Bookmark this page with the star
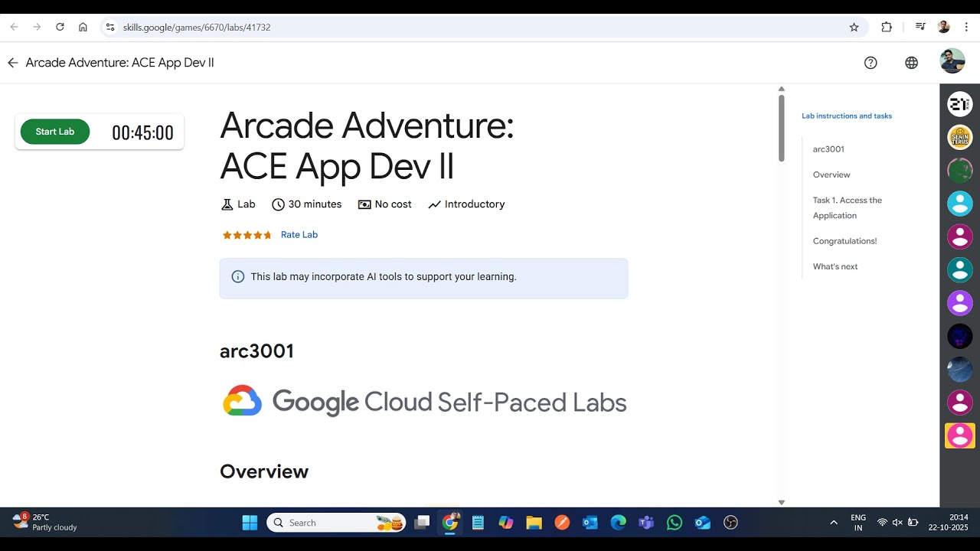 click(x=854, y=27)
